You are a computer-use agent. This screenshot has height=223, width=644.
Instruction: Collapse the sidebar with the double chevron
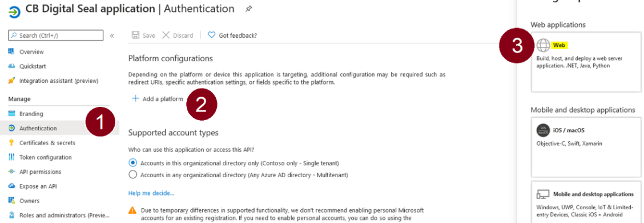[112, 36]
